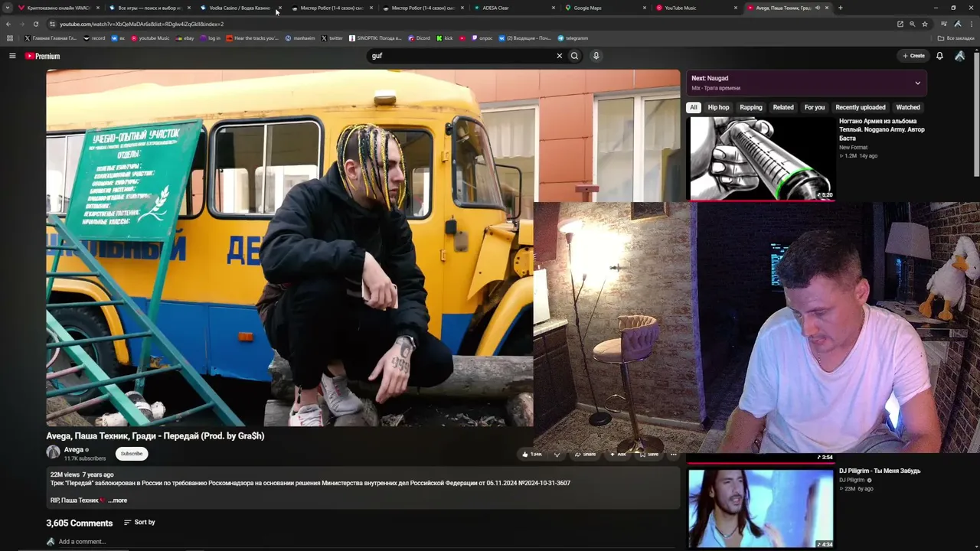Mute the playing Avega tab

click(818, 8)
